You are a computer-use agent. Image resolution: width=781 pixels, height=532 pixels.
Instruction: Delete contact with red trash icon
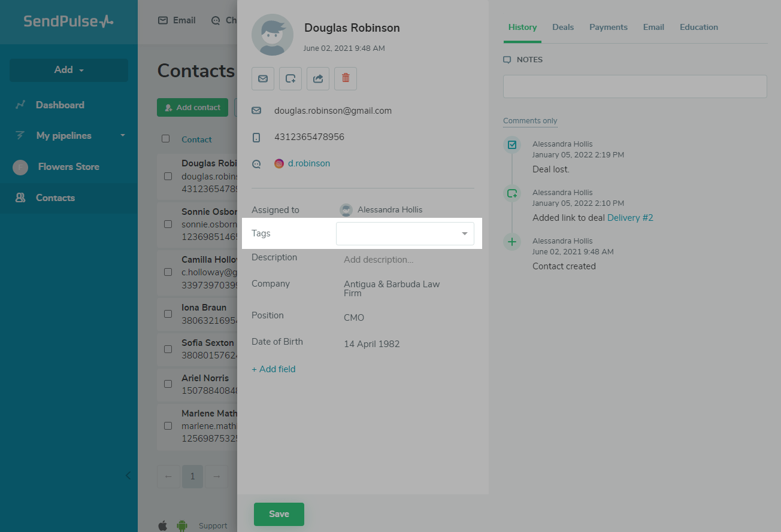(346, 78)
